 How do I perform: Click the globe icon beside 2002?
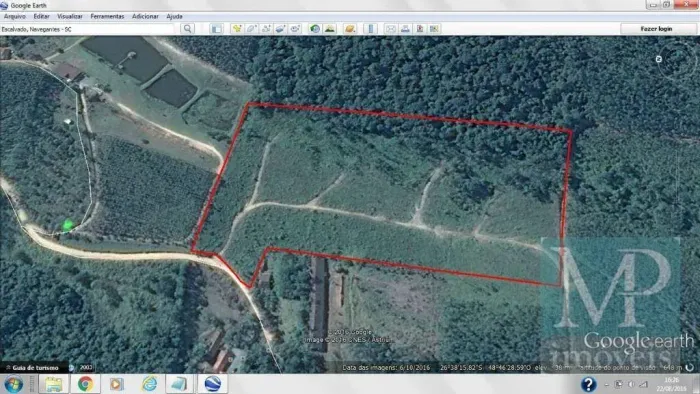72,368
